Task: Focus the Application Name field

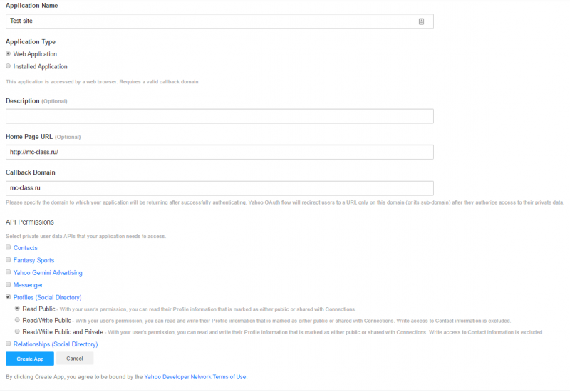Action: pos(219,21)
